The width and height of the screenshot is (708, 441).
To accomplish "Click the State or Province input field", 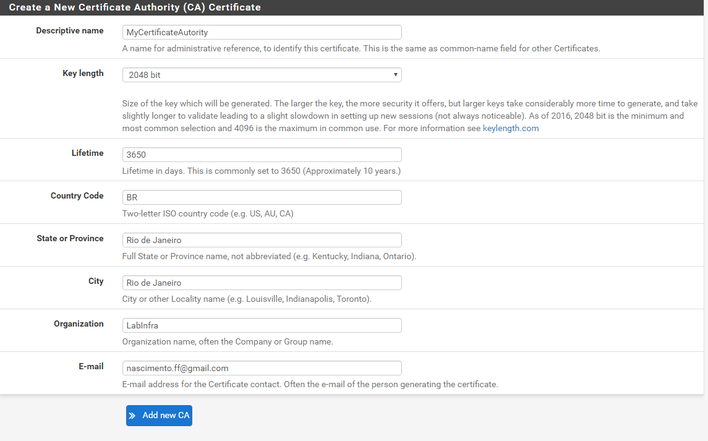I will click(262, 240).
